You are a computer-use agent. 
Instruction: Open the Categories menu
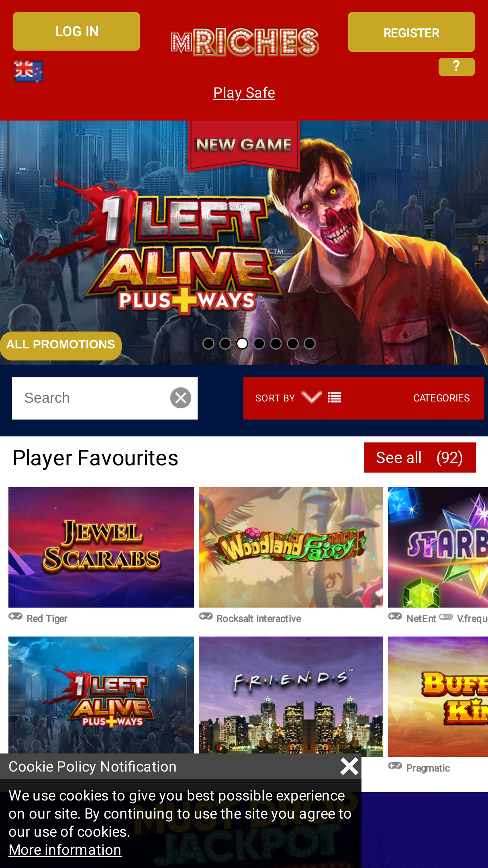click(x=441, y=398)
